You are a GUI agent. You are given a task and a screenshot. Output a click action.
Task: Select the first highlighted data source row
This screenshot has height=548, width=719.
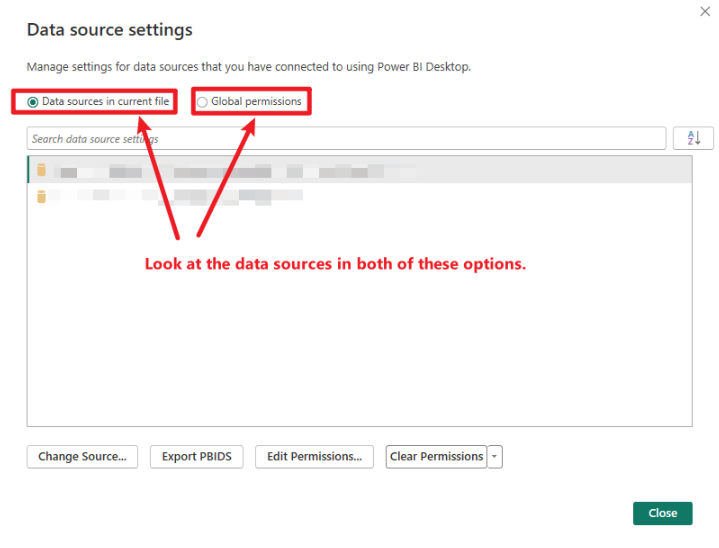[x=358, y=171]
